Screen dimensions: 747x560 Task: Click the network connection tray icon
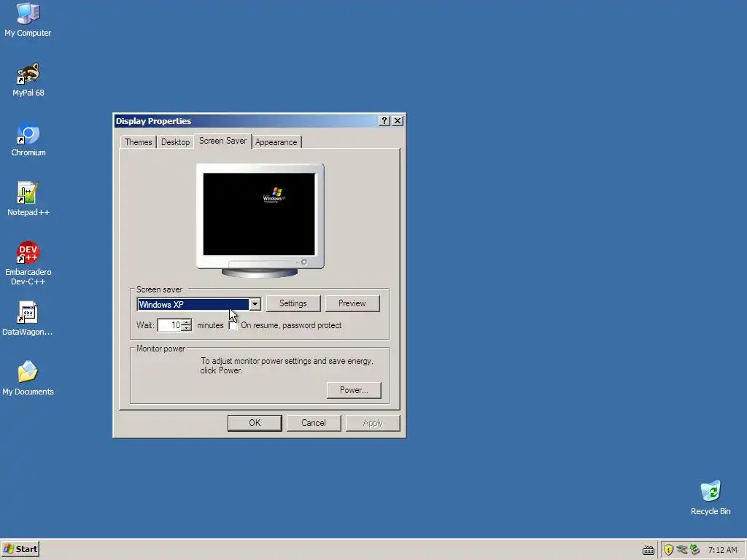pos(682,550)
